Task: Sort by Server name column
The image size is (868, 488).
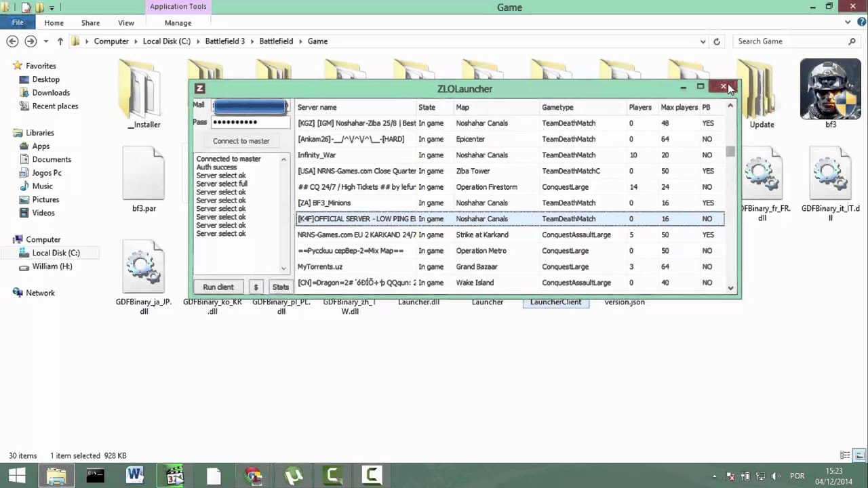Action: pos(356,107)
